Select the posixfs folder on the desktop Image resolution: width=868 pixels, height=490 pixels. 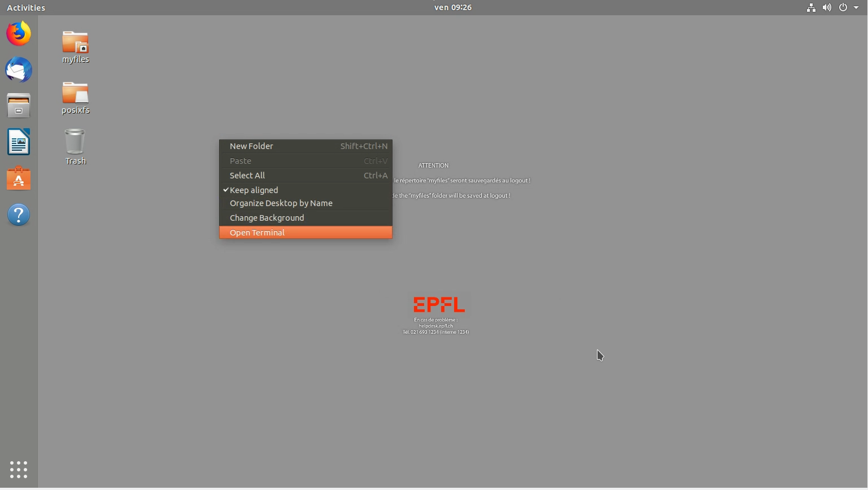coord(76,98)
